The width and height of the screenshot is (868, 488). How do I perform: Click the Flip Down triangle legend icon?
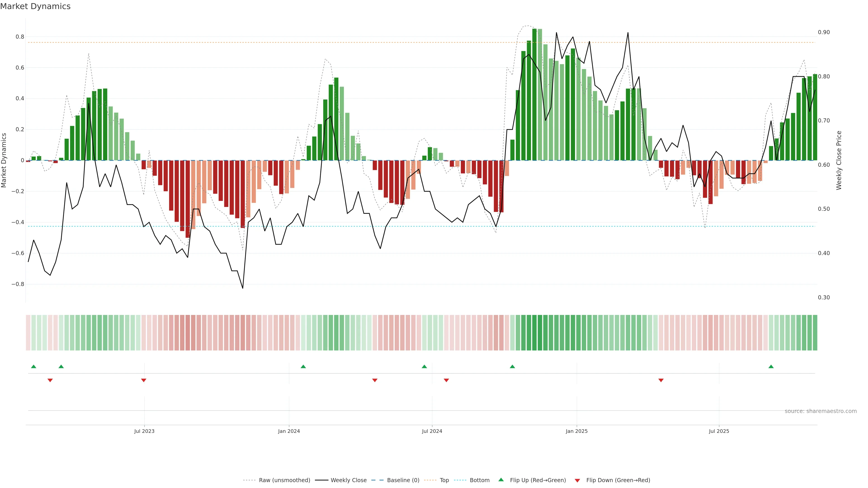pyautogui.click(x=577, y=480)
